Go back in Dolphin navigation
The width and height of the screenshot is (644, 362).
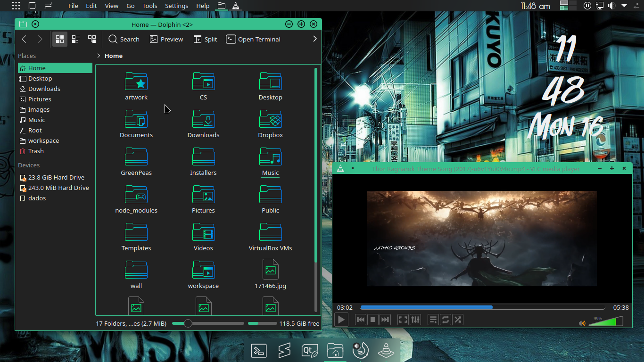click(25, 39)
